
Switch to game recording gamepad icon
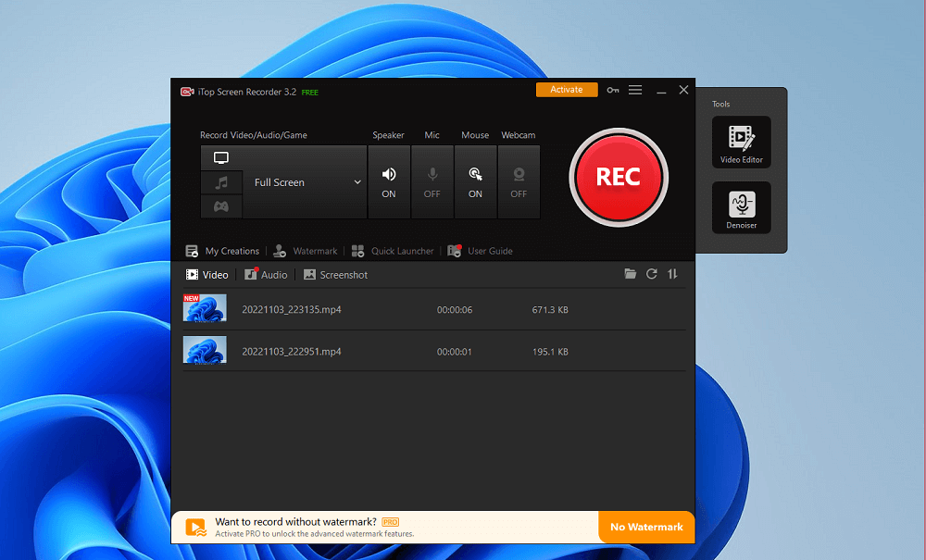[x=221, y=206]
